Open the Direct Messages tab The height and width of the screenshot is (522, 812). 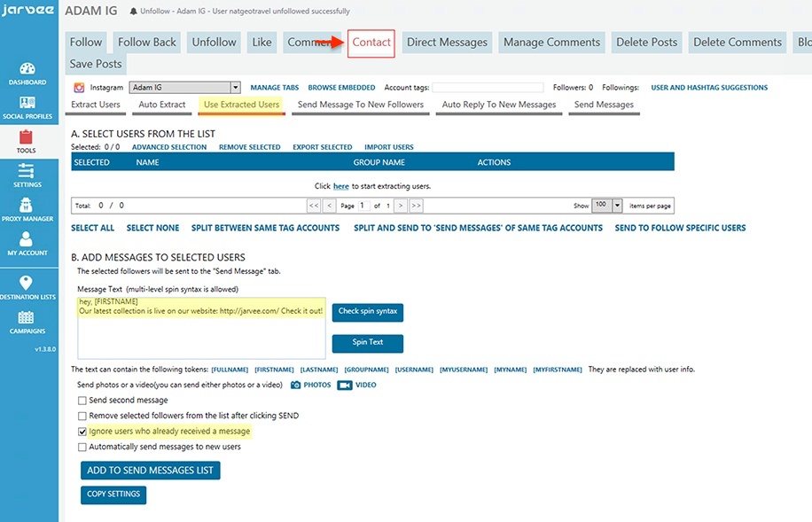tap(447, 43)
